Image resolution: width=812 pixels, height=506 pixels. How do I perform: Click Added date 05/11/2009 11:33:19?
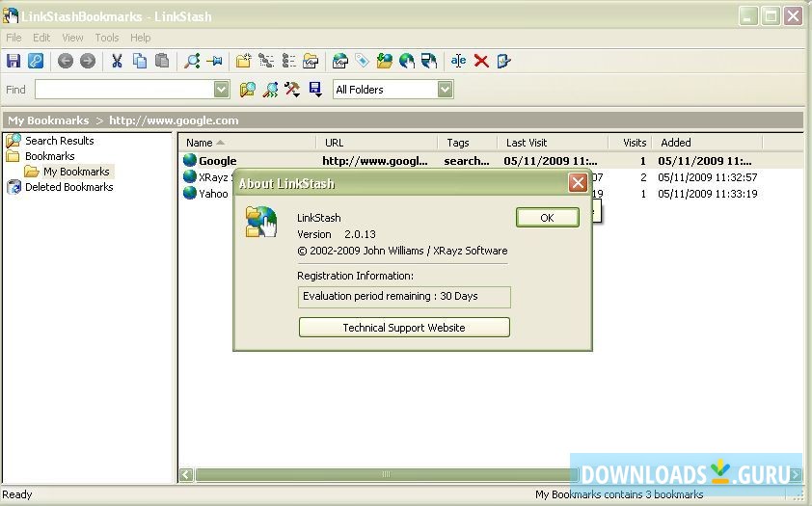(x=708, y=194)
